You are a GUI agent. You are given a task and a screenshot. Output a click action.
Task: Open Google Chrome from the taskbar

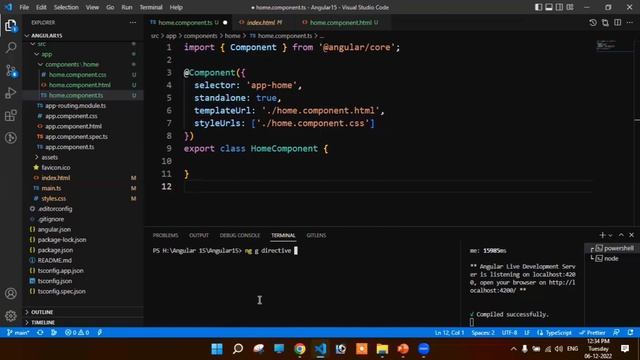(x=300, y=349)
